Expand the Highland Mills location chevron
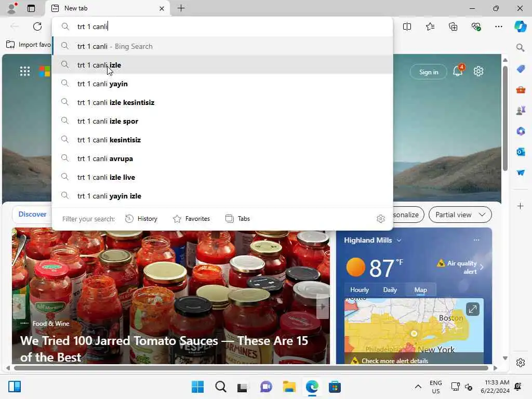 399,240
